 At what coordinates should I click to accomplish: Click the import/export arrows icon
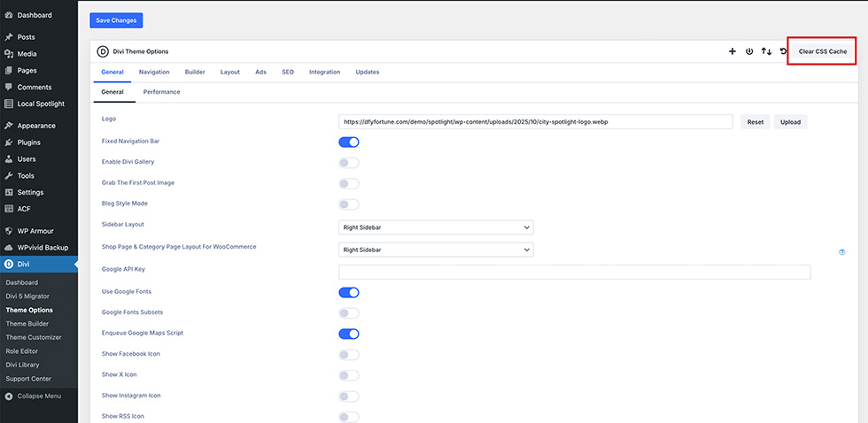point(766,51)
